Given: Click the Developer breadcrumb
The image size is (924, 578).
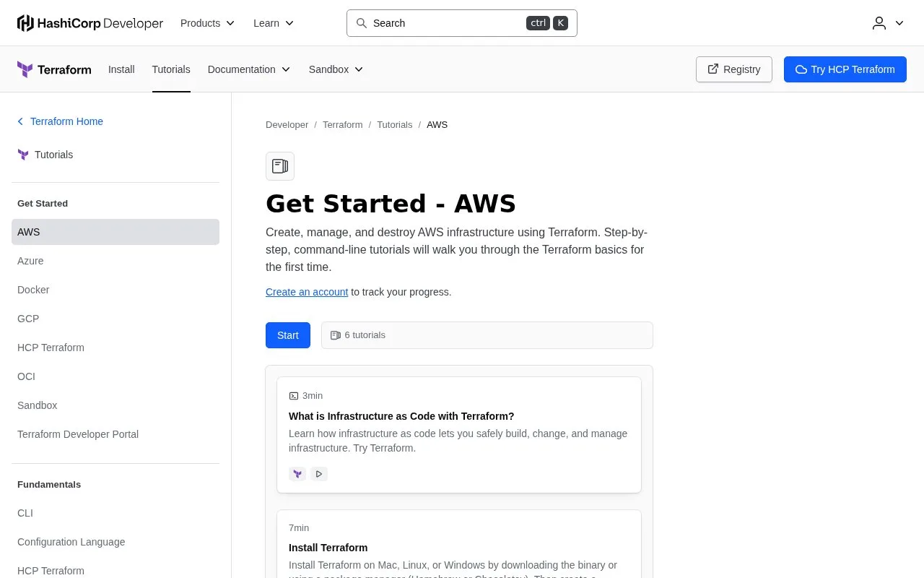Looking at the screenshot, I should click(287, 125).
